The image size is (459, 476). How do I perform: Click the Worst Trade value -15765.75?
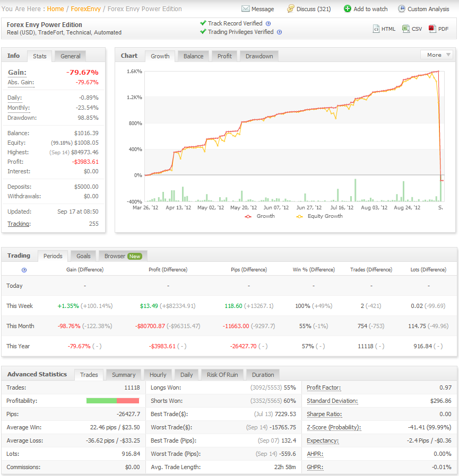point(283,427)
